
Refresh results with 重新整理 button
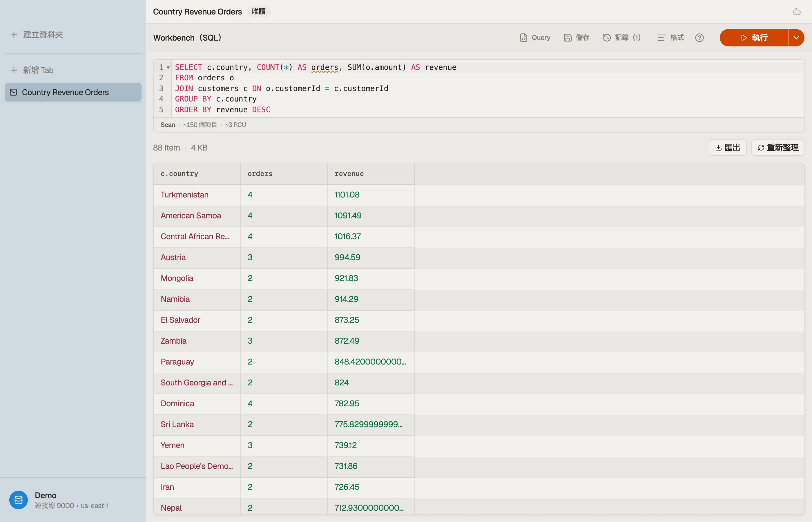778,147
